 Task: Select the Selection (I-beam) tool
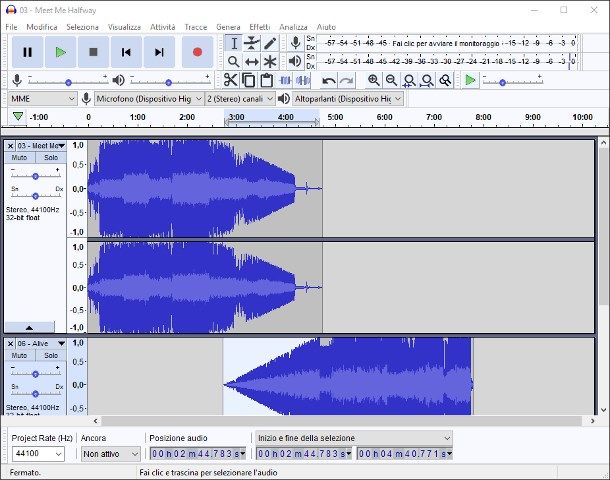(234, 43)
